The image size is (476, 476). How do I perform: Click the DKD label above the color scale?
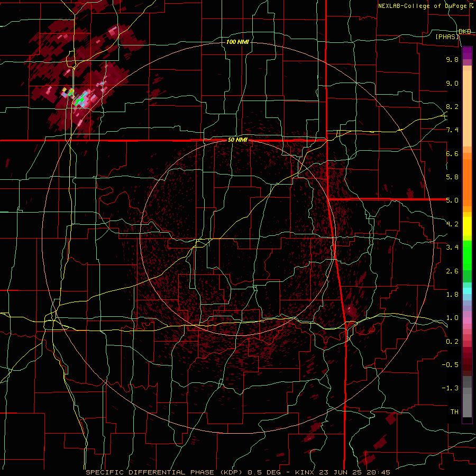[x=465, y=32]
